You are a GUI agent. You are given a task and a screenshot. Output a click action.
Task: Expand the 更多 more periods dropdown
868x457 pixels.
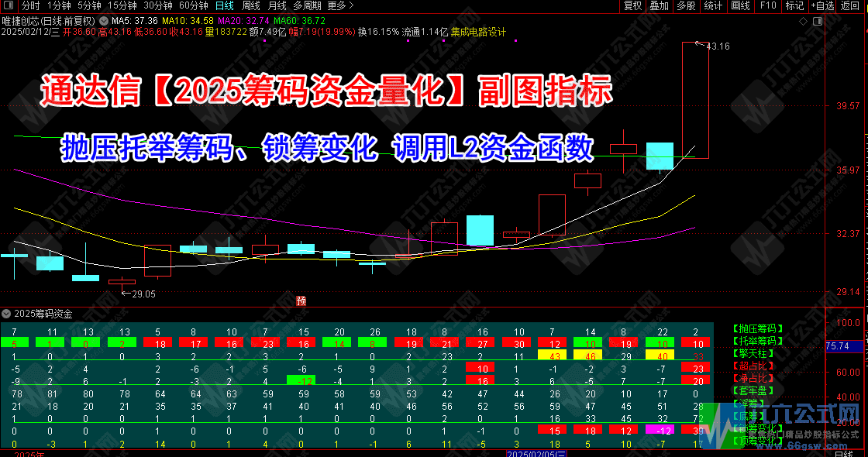(336, 5)
